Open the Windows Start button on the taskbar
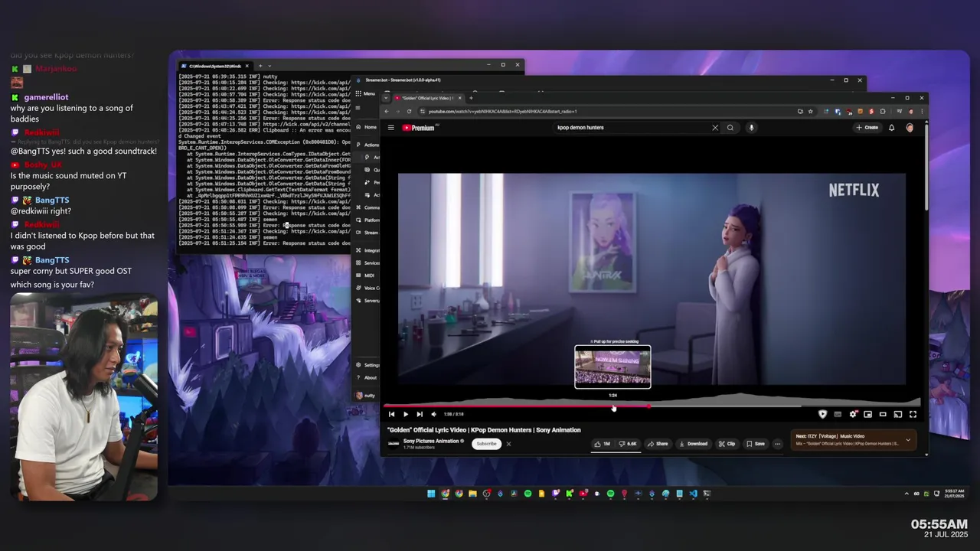The image size is (980, 551). point(431,494)
